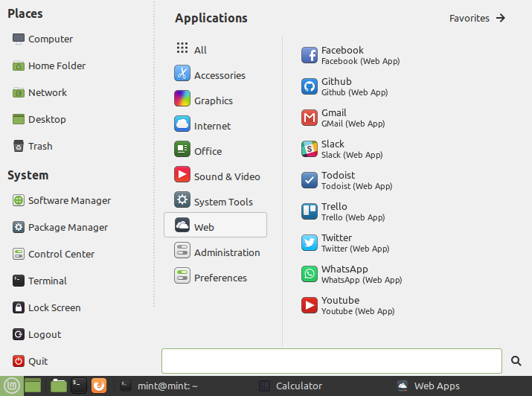Screen dimensions: 532x396
Task: Click the 'WhatsApp (Web App)' description text
Action: 362,280
